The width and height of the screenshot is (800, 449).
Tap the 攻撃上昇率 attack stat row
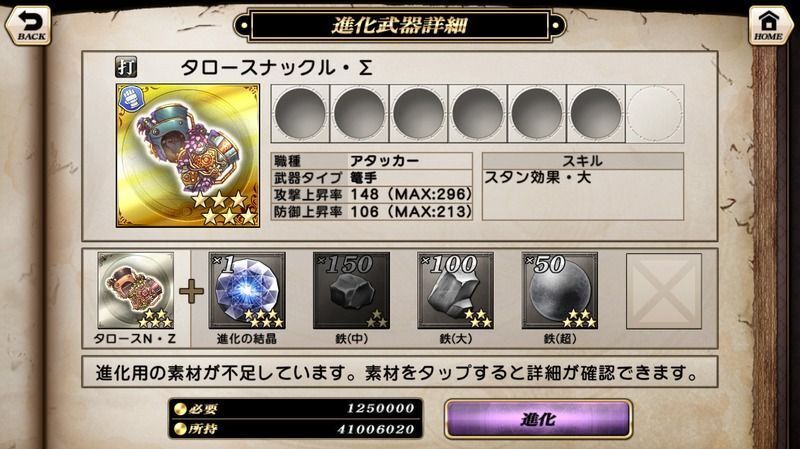(371, 194)
